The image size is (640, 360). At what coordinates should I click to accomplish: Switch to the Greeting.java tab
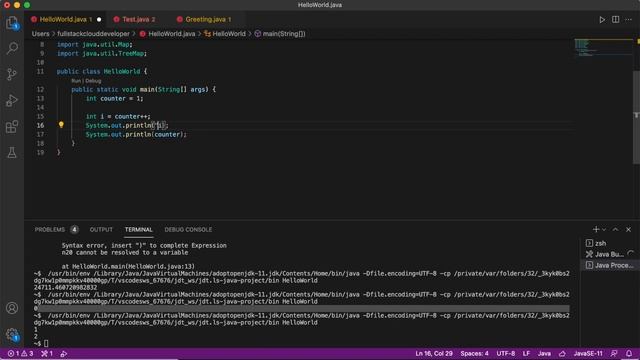(208, 19)
